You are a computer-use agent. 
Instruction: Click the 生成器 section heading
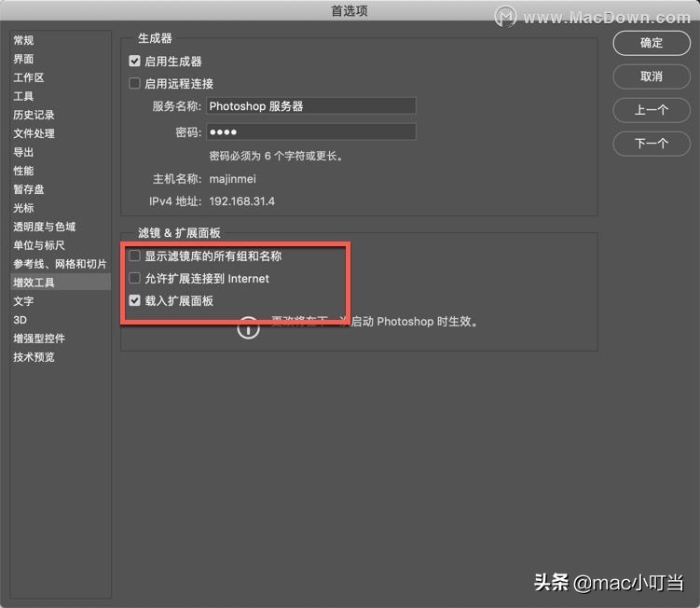(155, 38)
